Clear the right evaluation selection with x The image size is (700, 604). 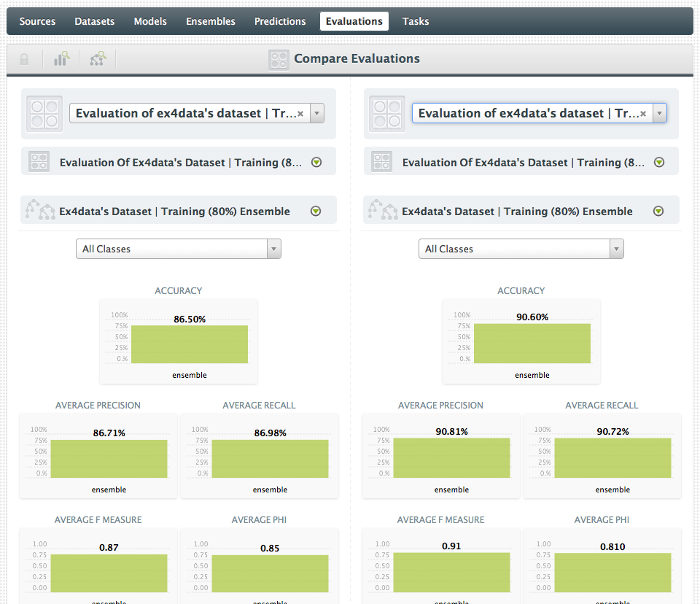(643, 114)
